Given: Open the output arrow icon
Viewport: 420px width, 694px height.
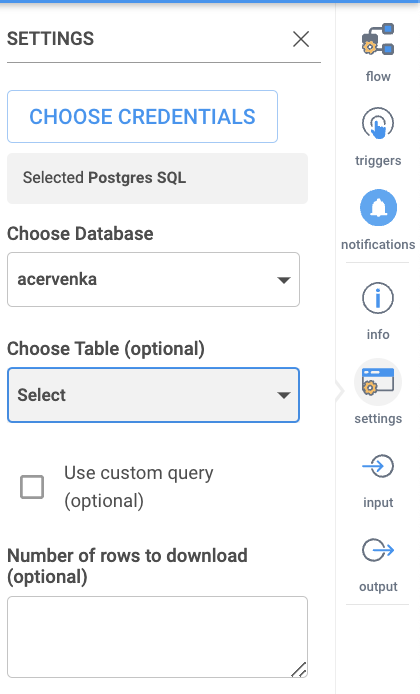Looking at the screenshot, I should point(378,550).
